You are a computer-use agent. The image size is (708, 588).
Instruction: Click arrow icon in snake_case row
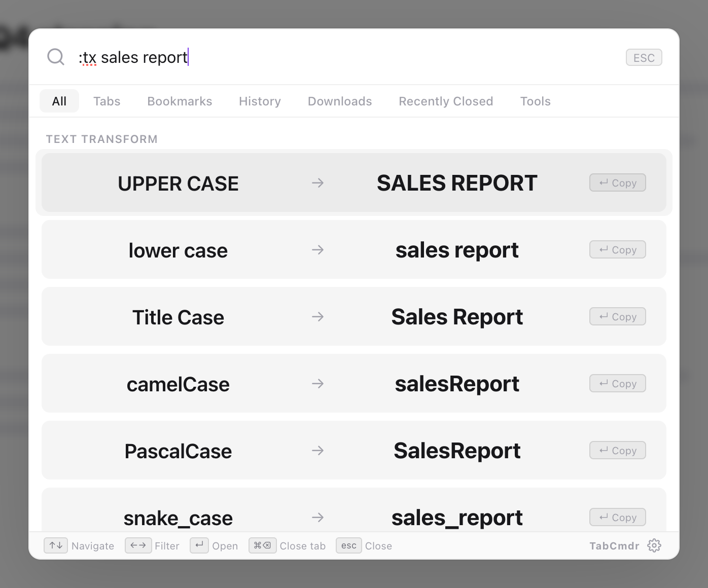pos(317,517)
